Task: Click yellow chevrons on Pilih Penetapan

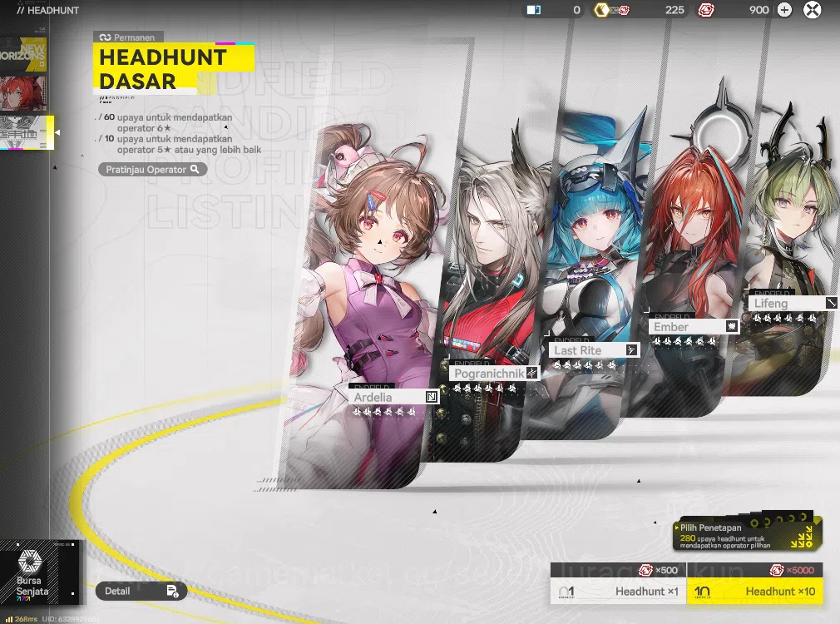Action: coord(802,537)
